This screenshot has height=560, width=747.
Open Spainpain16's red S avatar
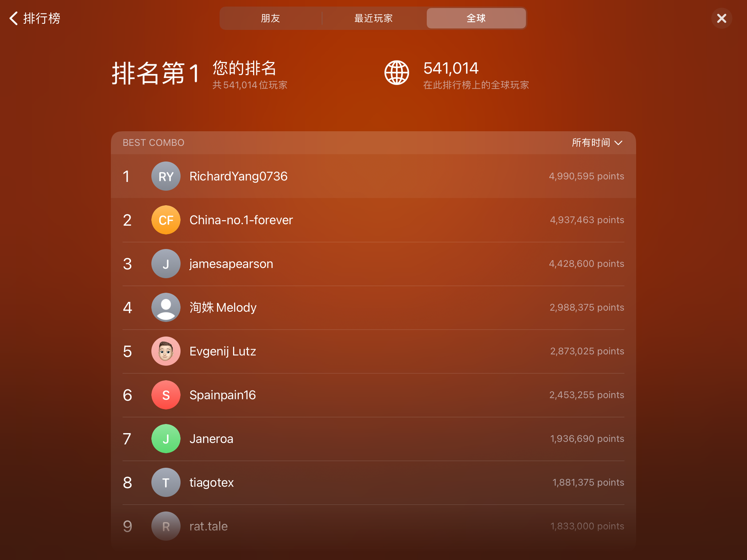point(166,395)
